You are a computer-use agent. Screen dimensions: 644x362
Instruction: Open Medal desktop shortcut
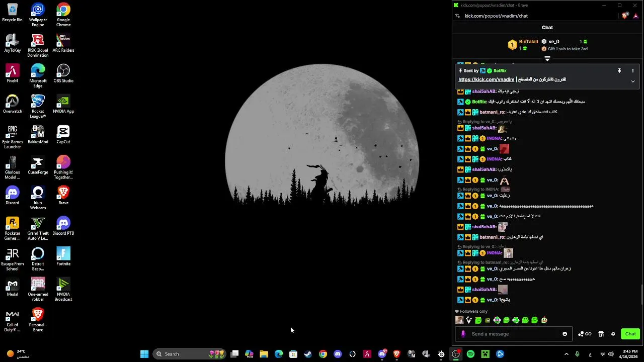click(x=12, y=288)
